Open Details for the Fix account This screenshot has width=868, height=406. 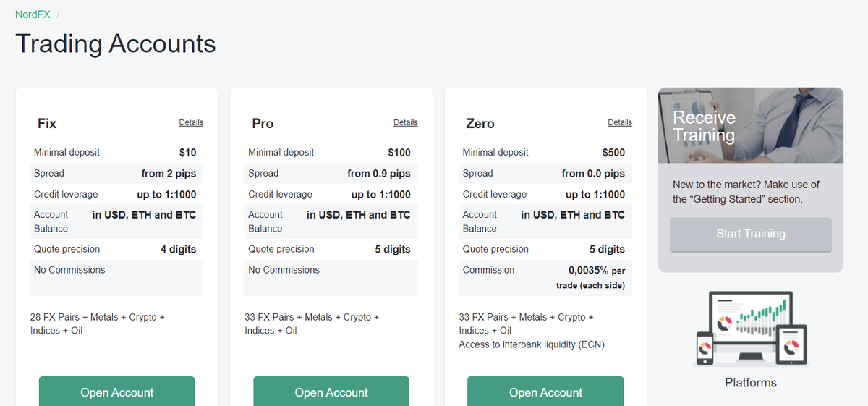point(191,122)
